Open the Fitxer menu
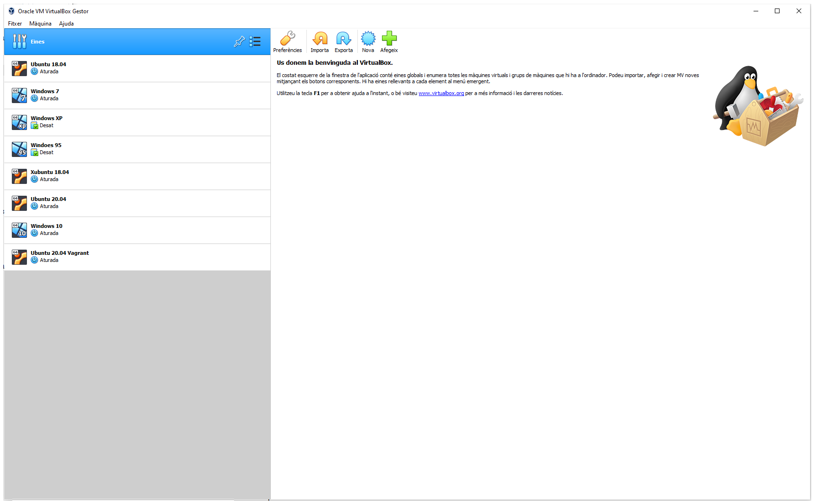The width and height of the screenshot is (815, 504). pyautogui.click(x=15, y=24)
